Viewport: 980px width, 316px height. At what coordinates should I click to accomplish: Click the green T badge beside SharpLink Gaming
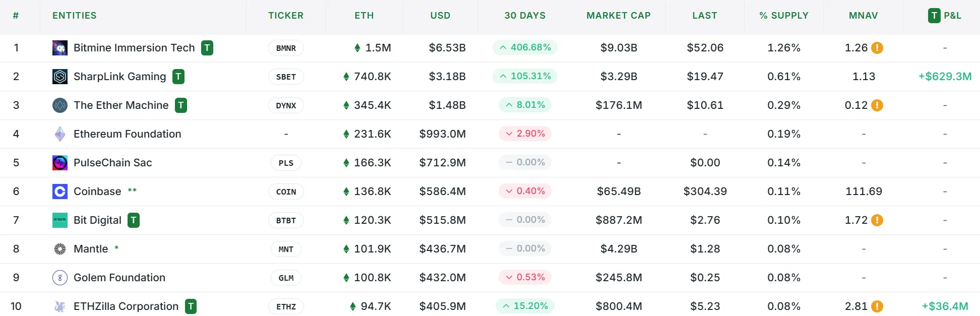point(178,77)
